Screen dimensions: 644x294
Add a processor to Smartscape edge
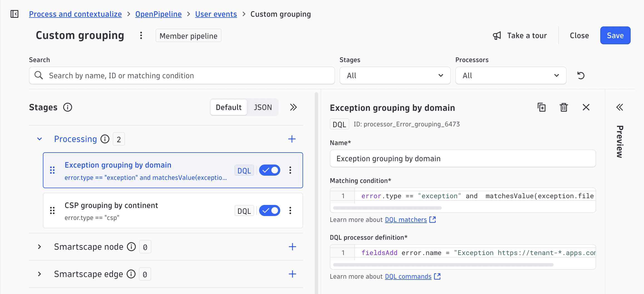coord(292,274)
